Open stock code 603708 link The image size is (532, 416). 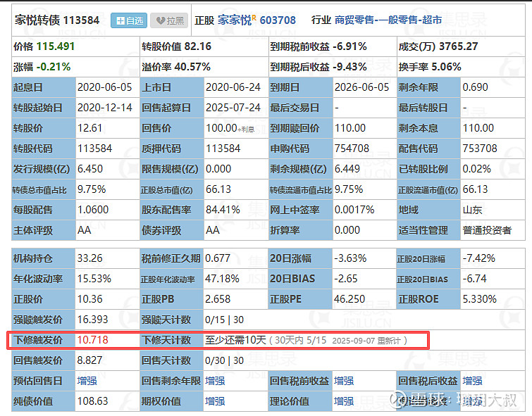(x=278, y=20)
